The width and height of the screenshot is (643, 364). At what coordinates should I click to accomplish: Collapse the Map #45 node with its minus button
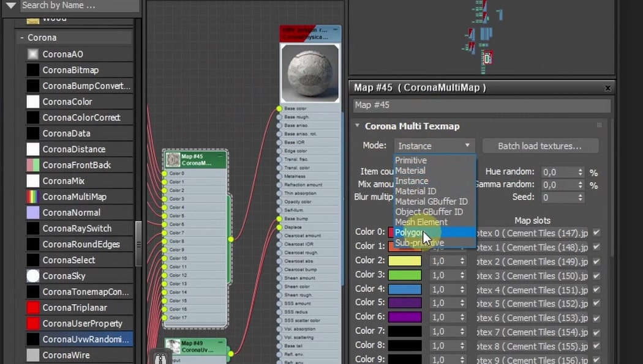tap(220, 157)
